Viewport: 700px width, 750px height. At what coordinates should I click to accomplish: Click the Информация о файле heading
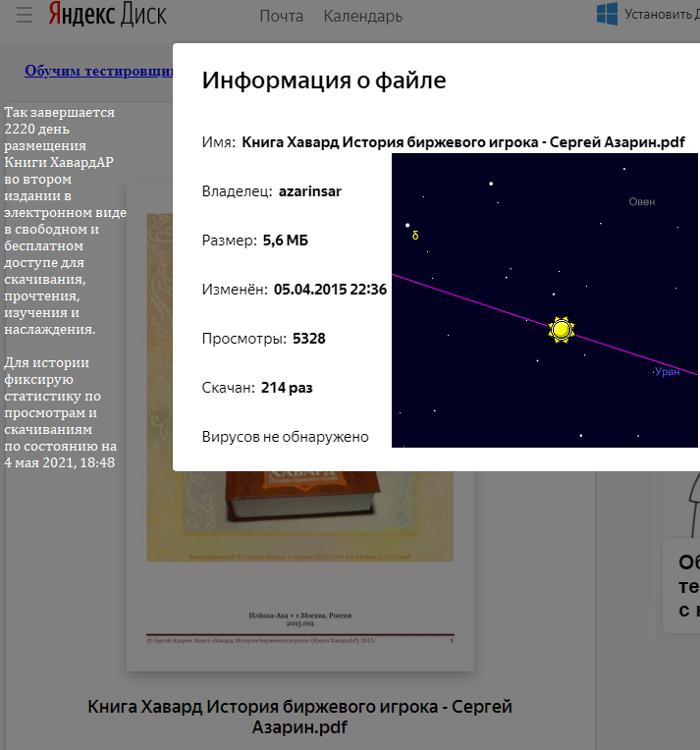[x=324, y=80]
